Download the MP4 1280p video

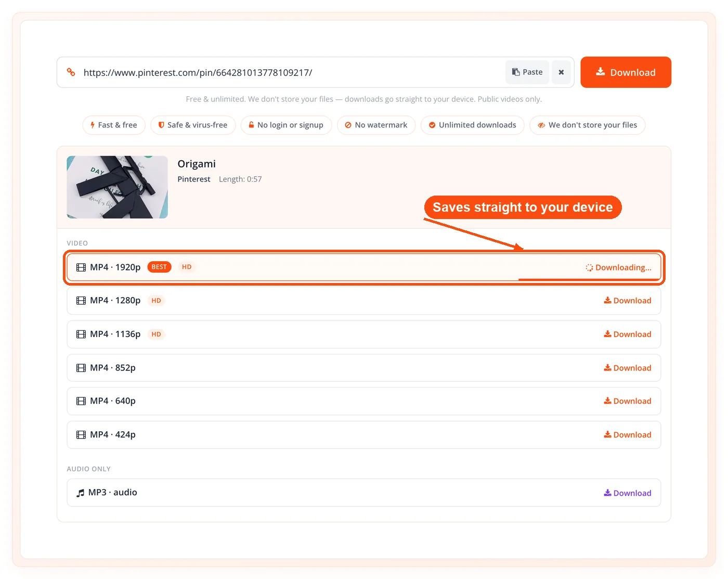point(627,301)
